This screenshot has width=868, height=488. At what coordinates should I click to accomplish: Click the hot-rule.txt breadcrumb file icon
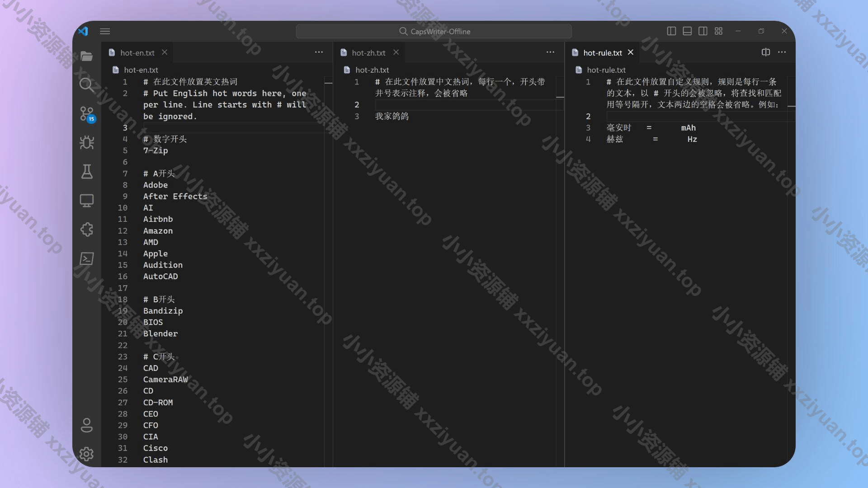pyautogui.click(x=579, y=70)
